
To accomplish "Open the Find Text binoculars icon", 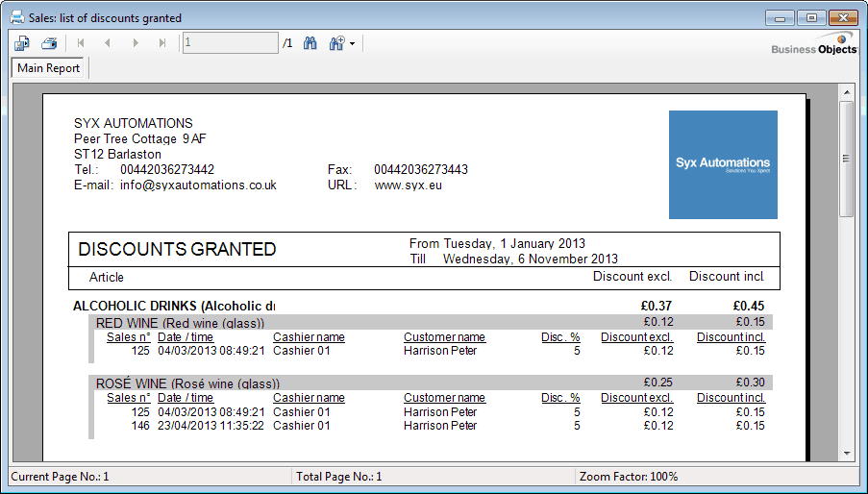I will click(310, 43).
